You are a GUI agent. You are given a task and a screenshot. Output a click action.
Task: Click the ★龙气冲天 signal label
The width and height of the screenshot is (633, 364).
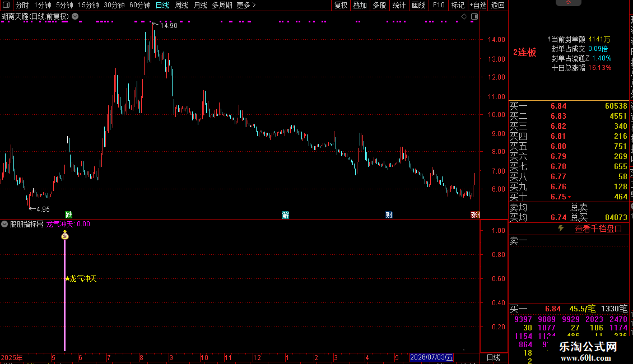(x=81, y=278)
